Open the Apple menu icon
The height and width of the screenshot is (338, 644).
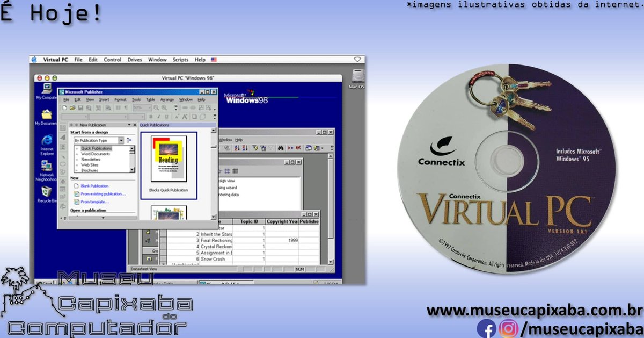click(x=35, y=60)
